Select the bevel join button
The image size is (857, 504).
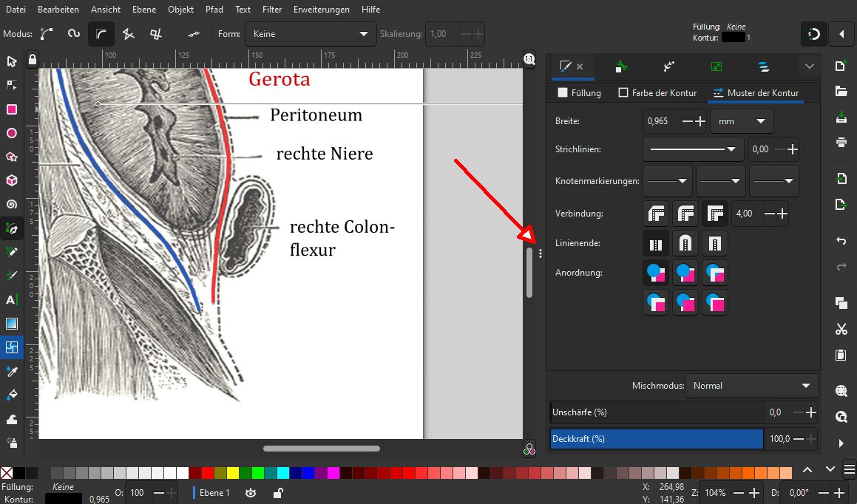656,214
